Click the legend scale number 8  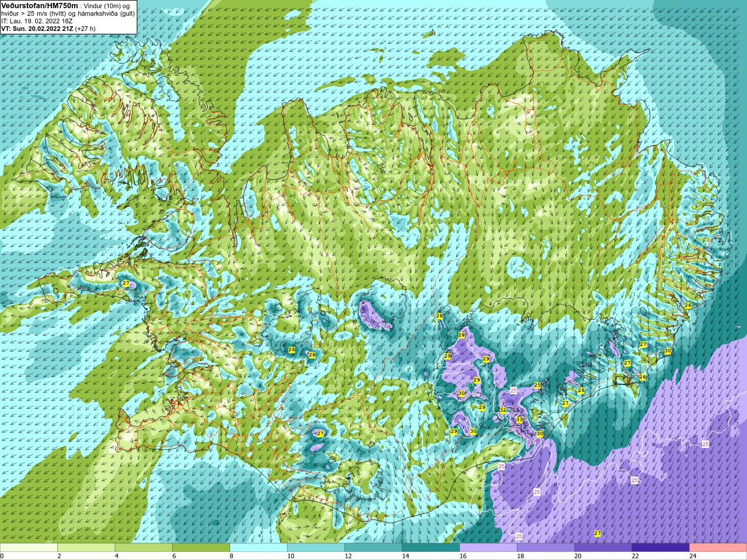pyautogui.click(x=232, y=556)
